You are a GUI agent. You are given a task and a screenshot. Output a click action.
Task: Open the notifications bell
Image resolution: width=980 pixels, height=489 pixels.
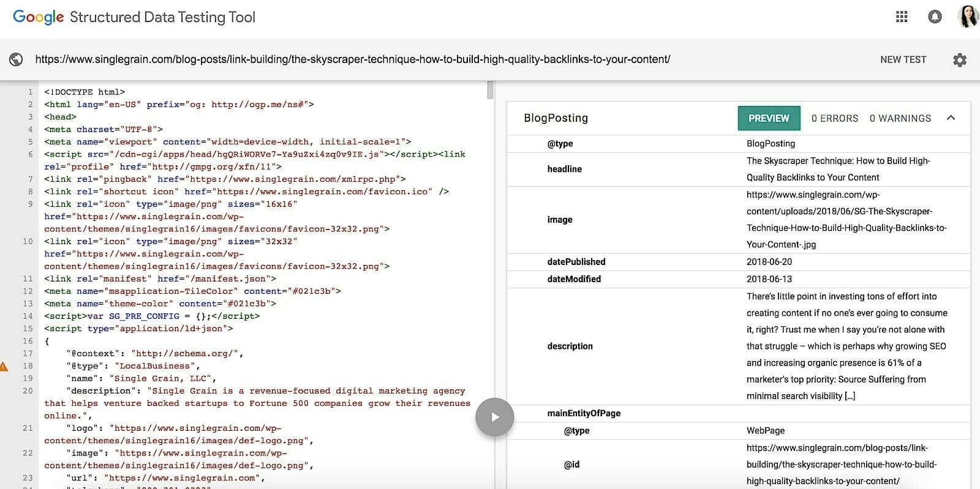click(x=935, y=17)
